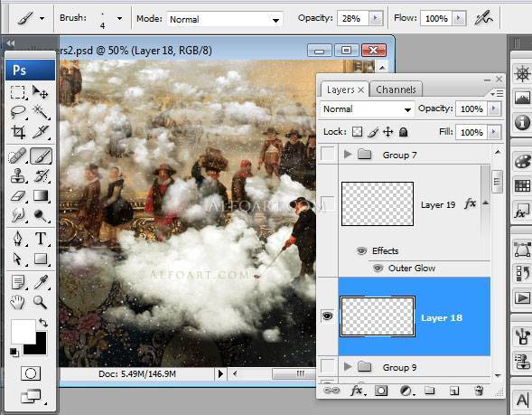Toggle lock transparent pixels
The image size is (532, 415).
357,132
